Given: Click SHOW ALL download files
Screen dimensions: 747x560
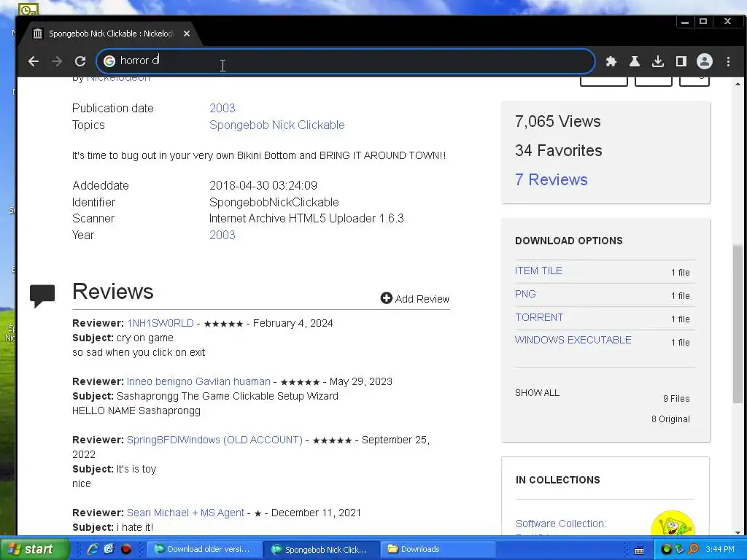Looking at the screenshot, I should click(x=537, y=393).
